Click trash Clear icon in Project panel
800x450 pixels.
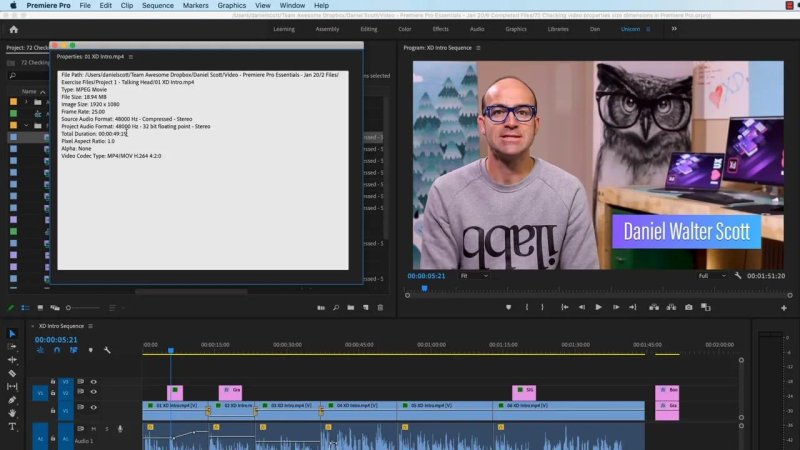(x=380, y=308)
